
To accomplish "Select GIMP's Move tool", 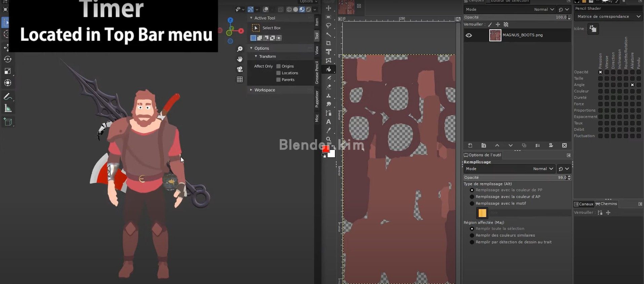I will pyautogui.click(x=329, y=8).
